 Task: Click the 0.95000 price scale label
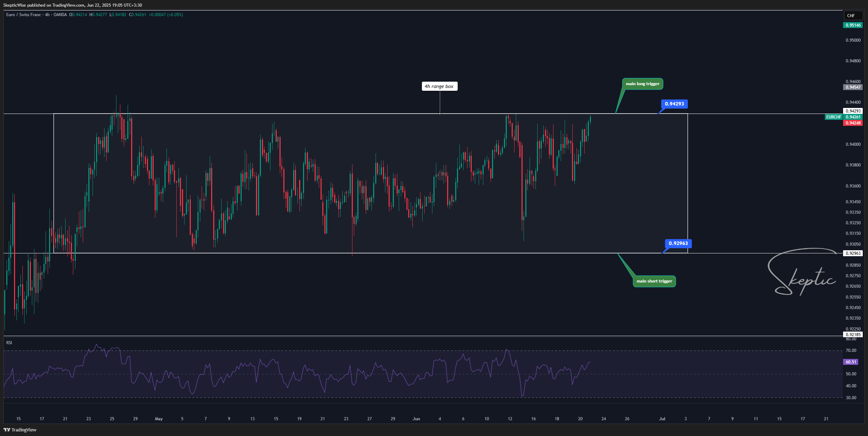click(853, 40)
